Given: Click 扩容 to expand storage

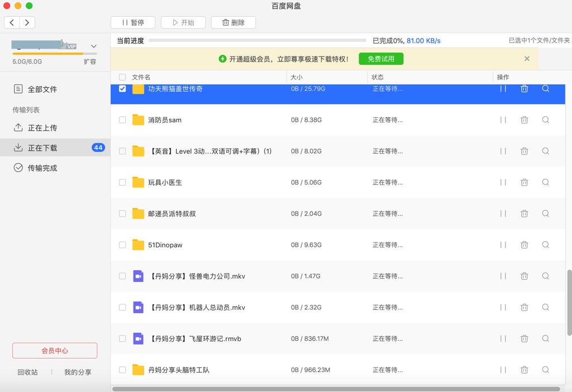Looking at the screenshot, I should [x=90, y=61].
